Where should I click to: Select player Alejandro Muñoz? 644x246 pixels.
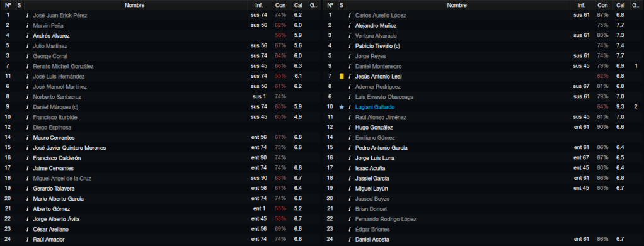pyautogui.click(x=376, y=25)
